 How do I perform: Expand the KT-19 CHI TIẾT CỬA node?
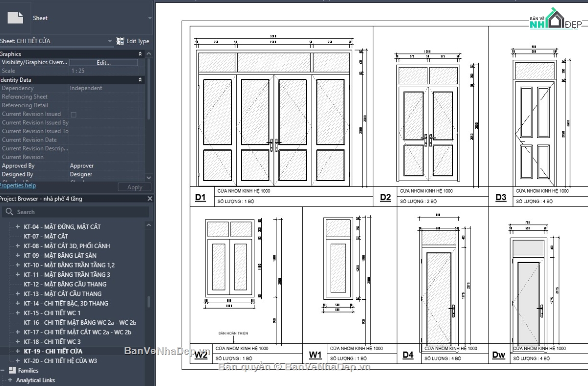(18, 351)
